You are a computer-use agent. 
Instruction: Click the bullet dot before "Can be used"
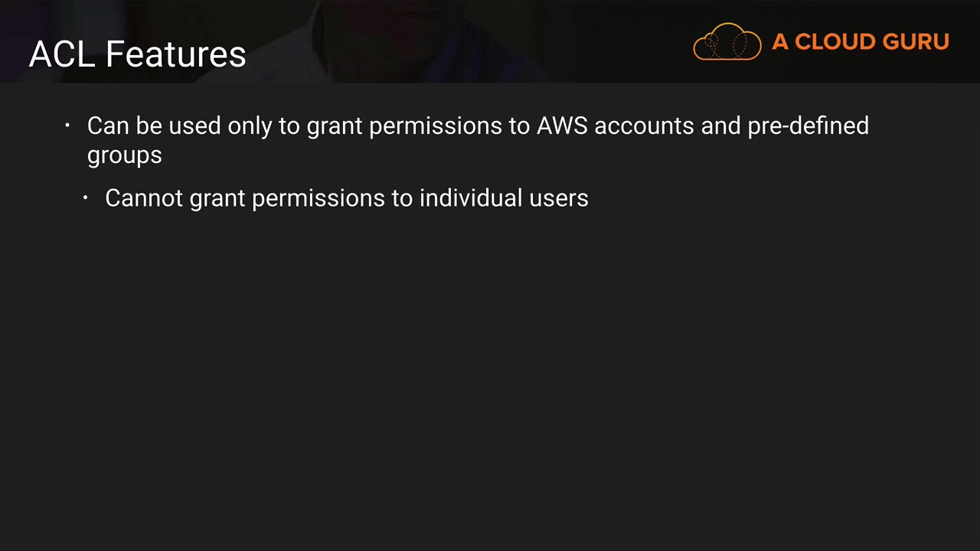67,125
